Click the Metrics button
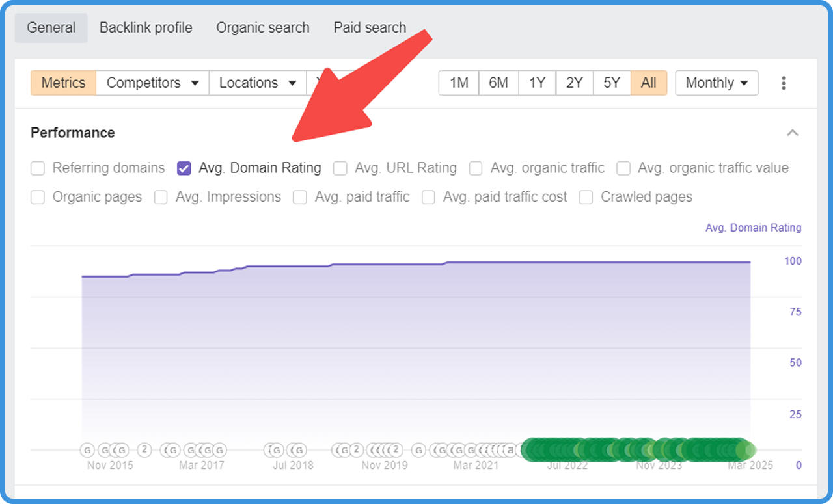The height and width of the screenshot is (504, 833). click(63, 83)
